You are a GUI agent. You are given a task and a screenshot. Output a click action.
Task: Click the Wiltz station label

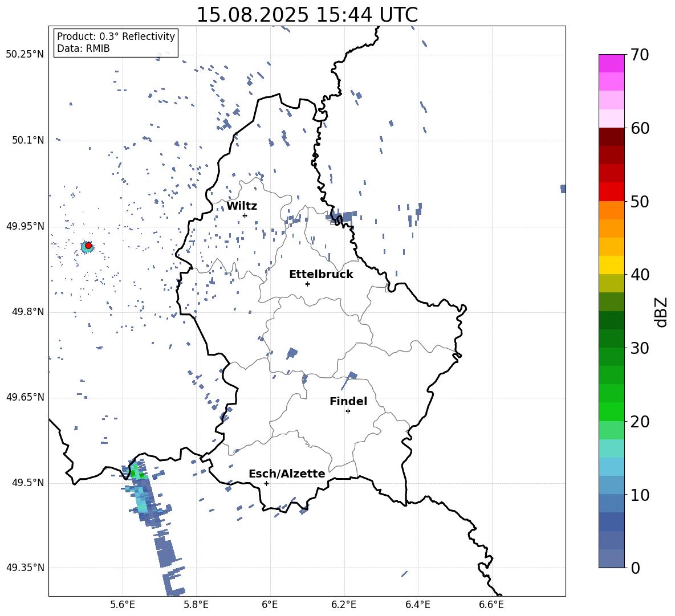(x=242, y=206)
